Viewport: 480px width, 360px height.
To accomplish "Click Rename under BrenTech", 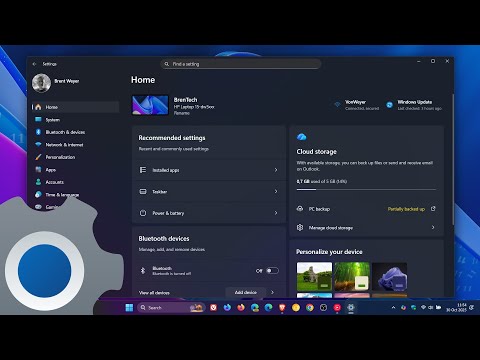I will pyautogui.click(x=182, y=113).
